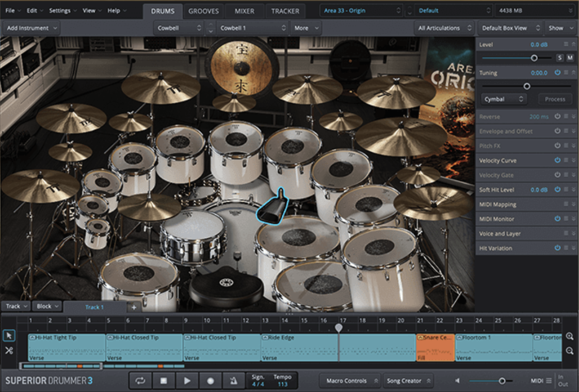579x392 pixels.
Task: Open the All Articulations dropdown
Action: [444, 28]
